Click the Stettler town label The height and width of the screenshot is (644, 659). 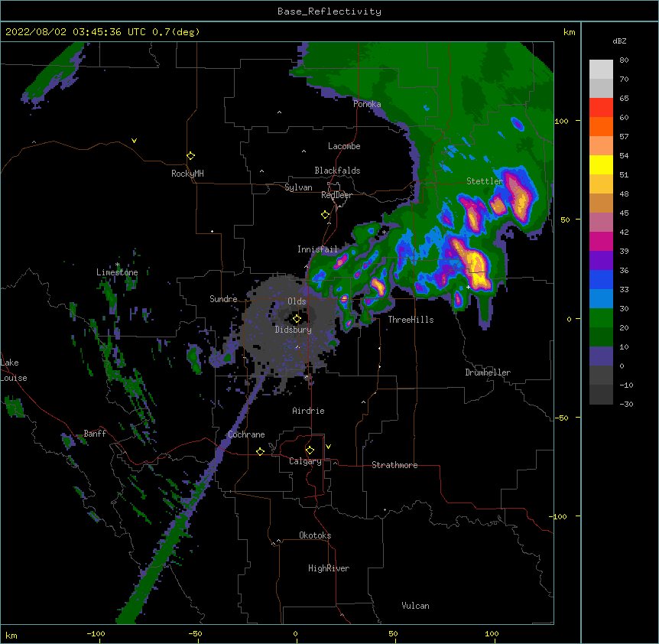tap(485, 181)
